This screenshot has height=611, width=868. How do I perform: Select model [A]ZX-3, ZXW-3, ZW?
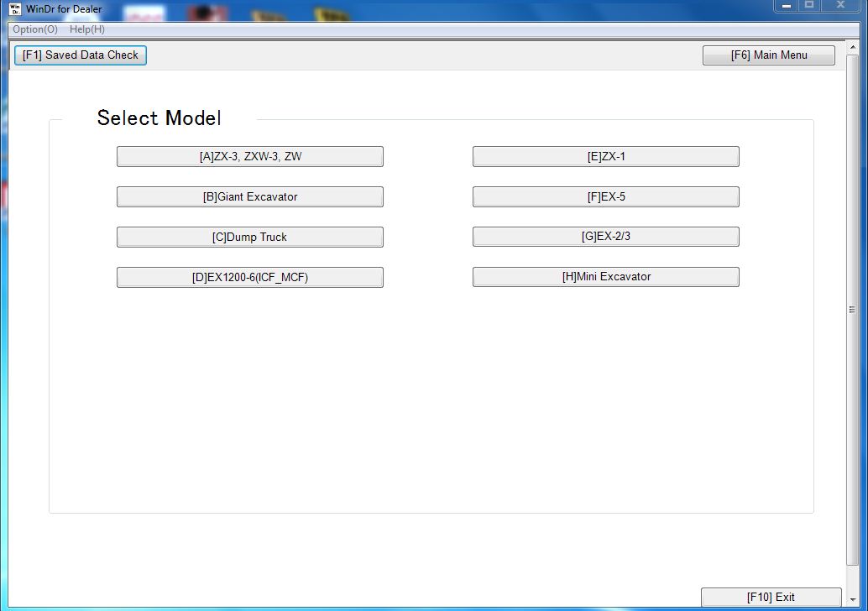[x=250, y=157]
